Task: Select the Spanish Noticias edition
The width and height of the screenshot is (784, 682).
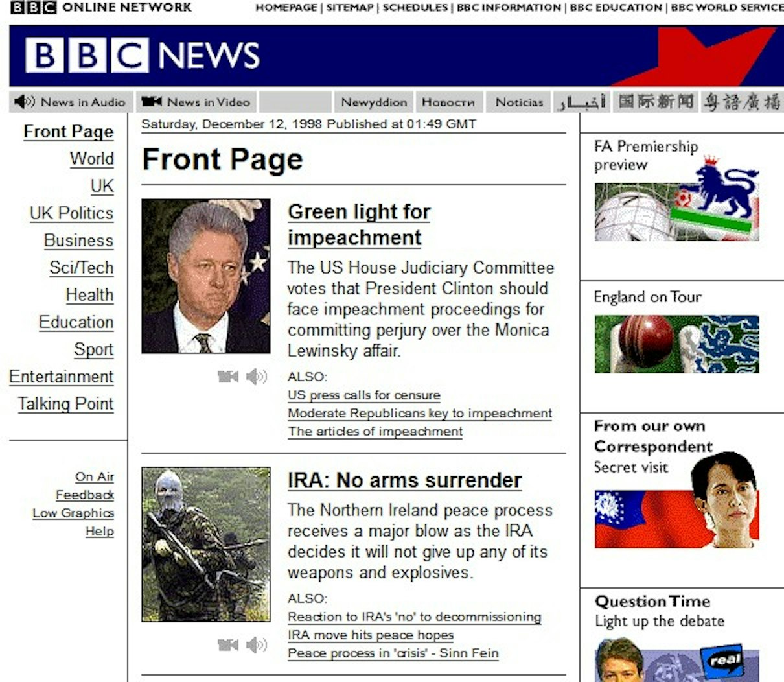Action: coord(519,102)
